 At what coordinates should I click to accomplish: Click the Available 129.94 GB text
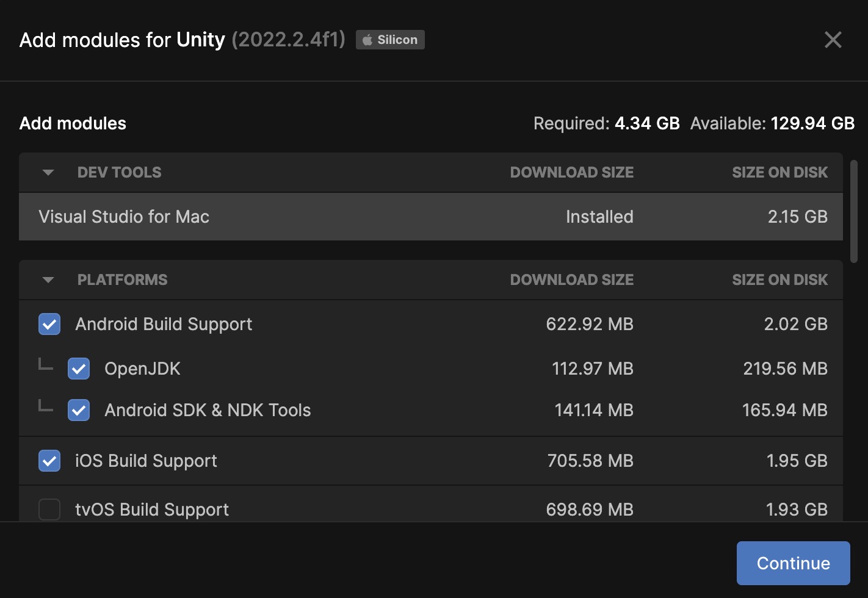point(772,123)
